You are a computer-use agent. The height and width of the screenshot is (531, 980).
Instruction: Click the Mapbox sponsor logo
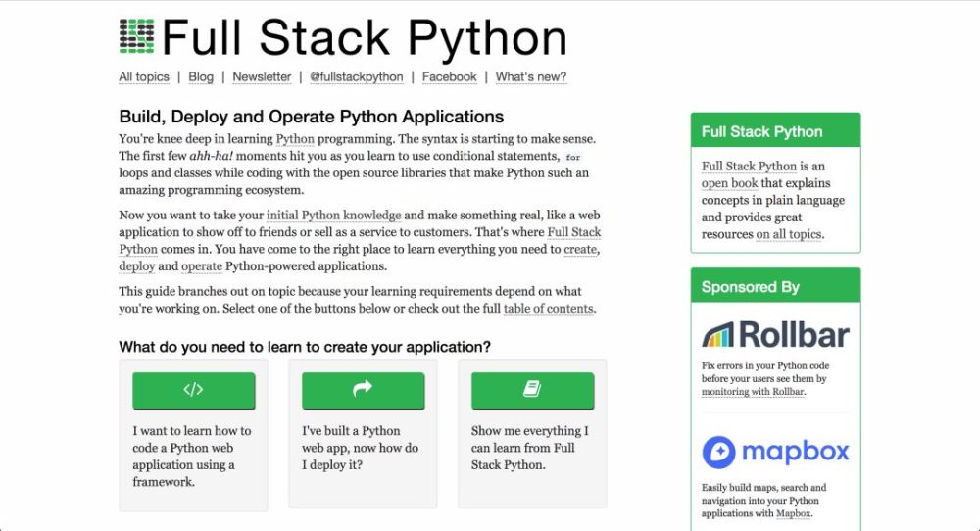[x=775, y=452]
